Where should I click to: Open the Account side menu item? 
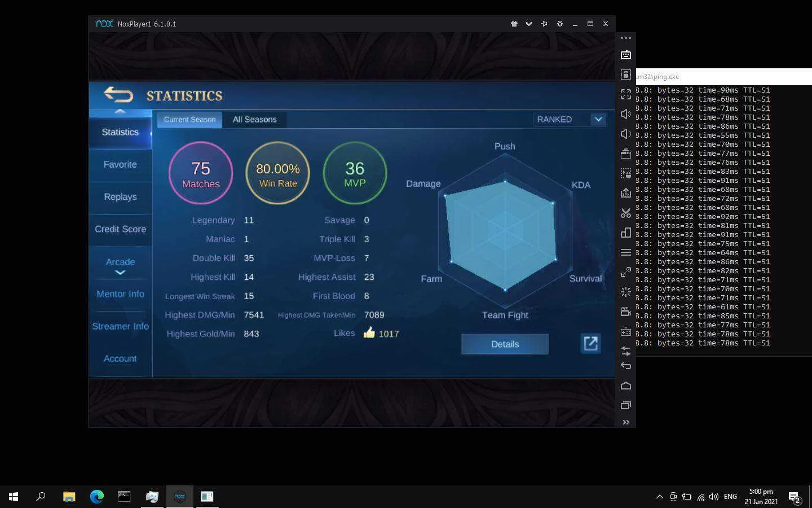point(120,358)
